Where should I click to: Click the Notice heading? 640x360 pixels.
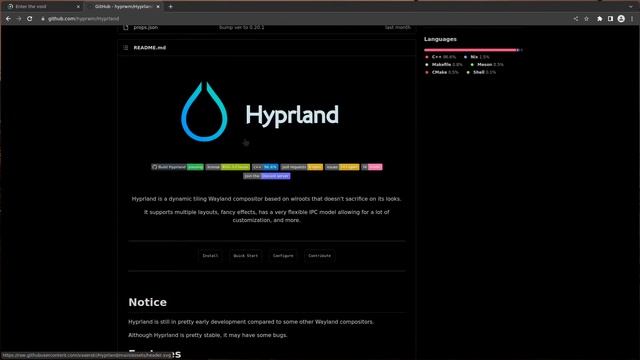point(147,302)
